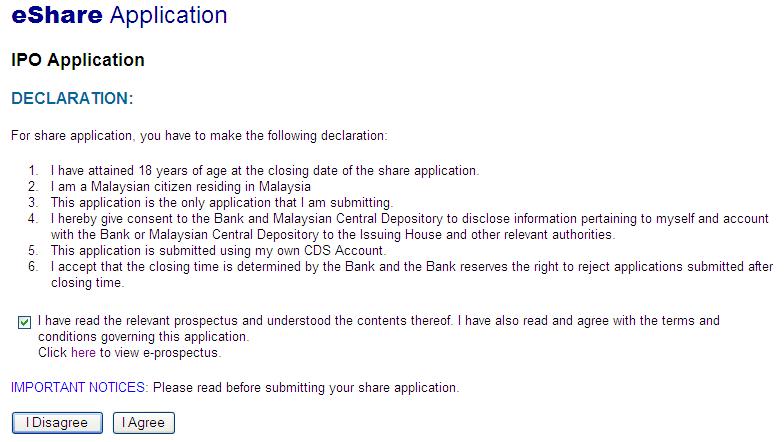The height and width of the screenshot is (442, 784).
Task: Click the closing time declaration statement
Action: (x=412, y=274)
